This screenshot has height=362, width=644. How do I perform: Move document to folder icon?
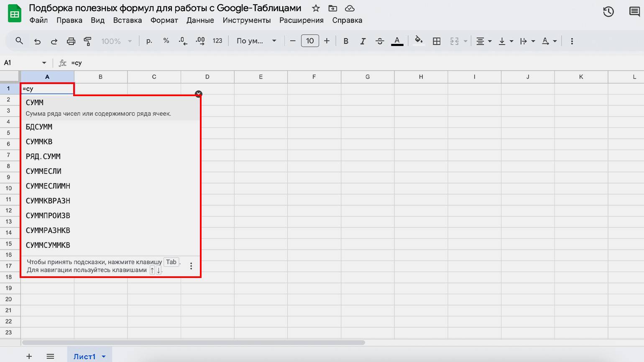point(333,8)
